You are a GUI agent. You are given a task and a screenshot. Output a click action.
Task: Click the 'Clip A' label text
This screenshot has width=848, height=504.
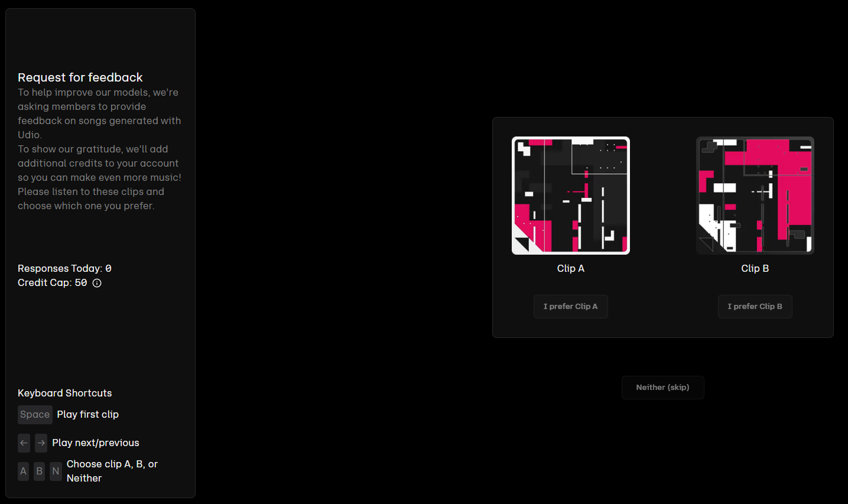tap(570, 268)
